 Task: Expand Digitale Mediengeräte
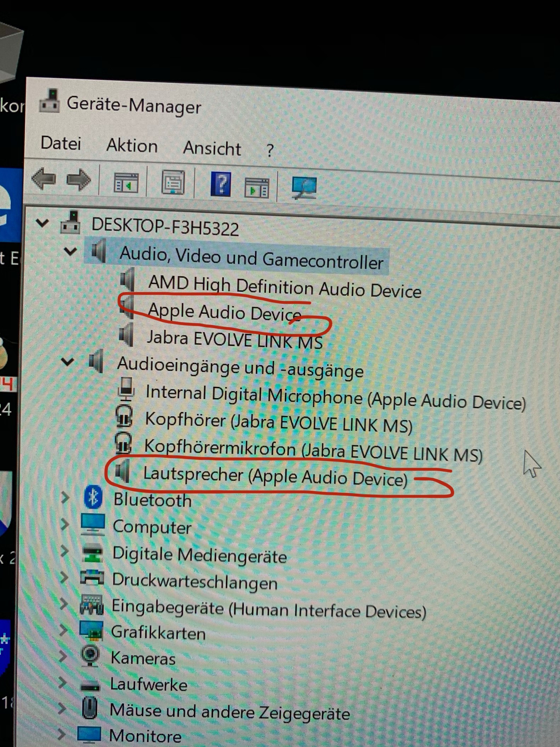(x=64, y=551)
